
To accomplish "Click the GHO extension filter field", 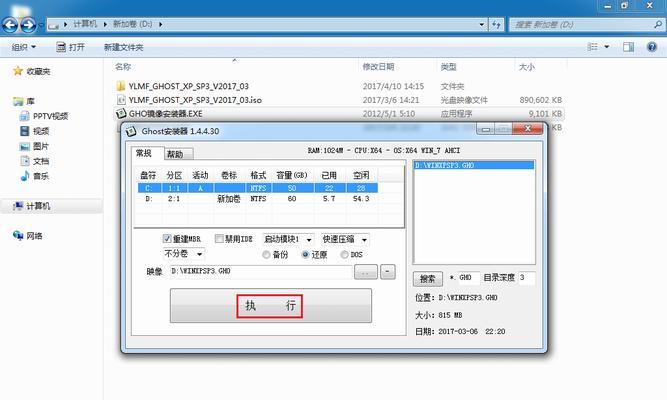I will pyautogui.click(x=468, y=277).
